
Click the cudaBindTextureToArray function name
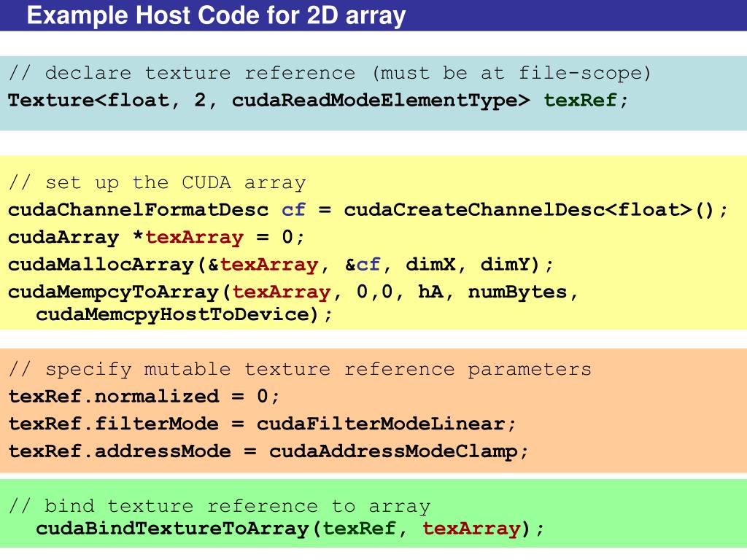(172, 529)
